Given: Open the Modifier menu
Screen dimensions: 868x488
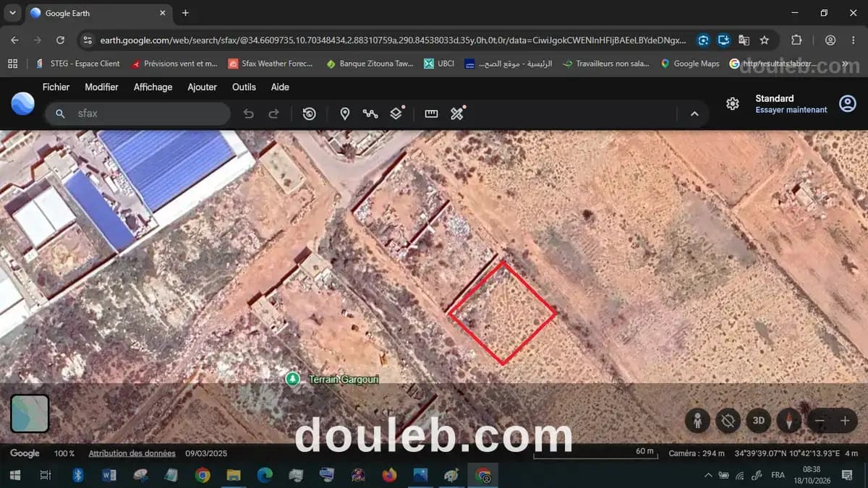Looking at the screenshot, I should pos(101,87).
